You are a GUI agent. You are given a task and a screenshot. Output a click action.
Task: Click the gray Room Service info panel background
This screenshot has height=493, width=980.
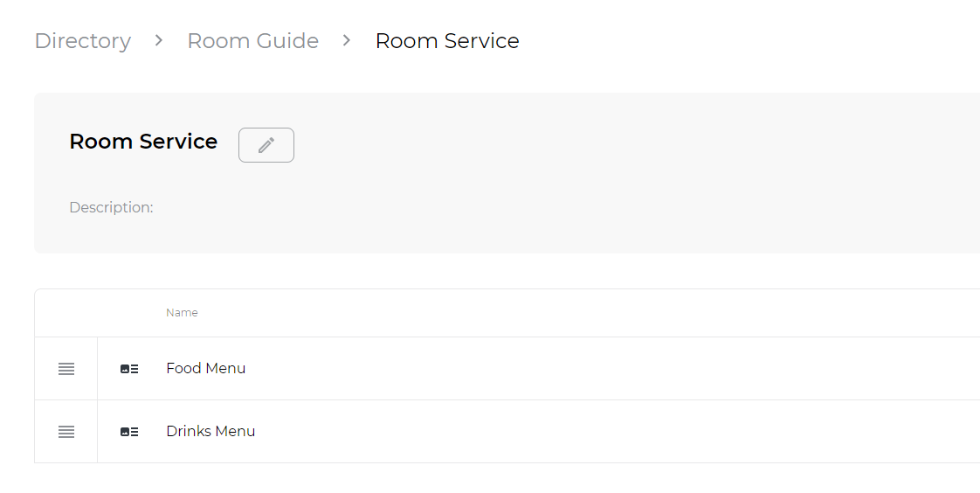(x=625, y=175)
